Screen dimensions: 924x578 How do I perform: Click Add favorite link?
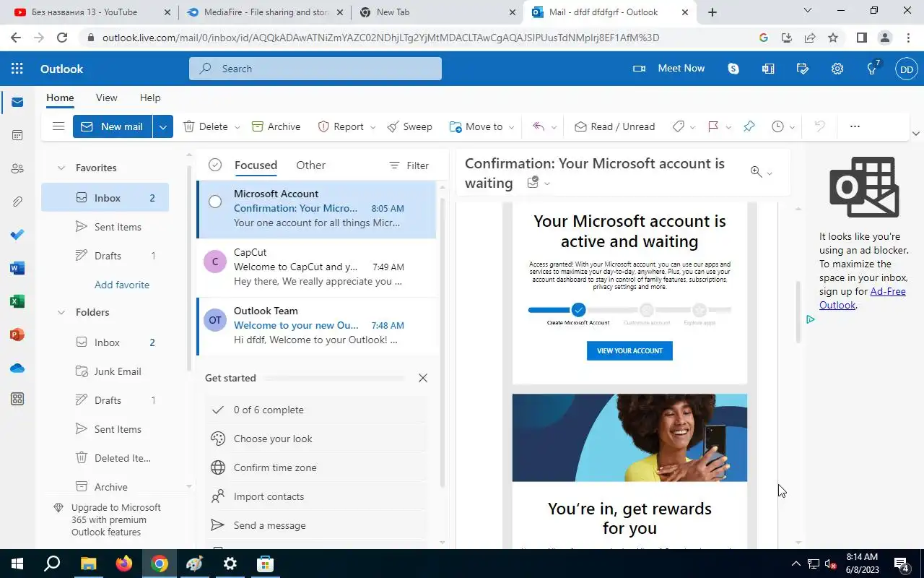pos(122,285)
